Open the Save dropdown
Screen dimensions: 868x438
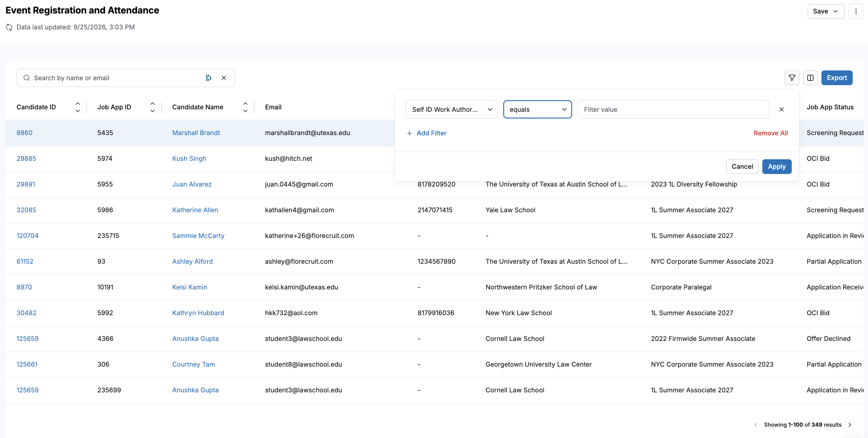[x=826, y=11]
